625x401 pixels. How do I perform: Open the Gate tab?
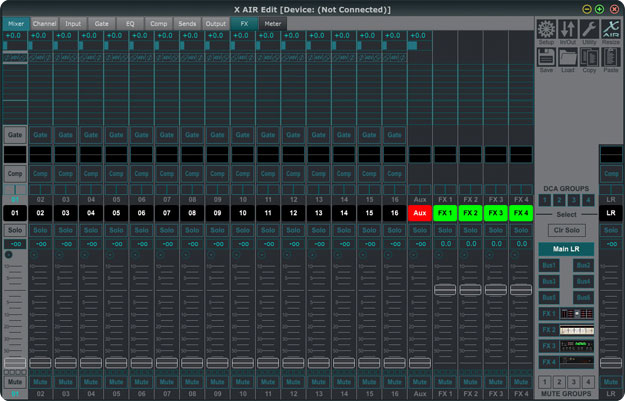pos(102,24)
